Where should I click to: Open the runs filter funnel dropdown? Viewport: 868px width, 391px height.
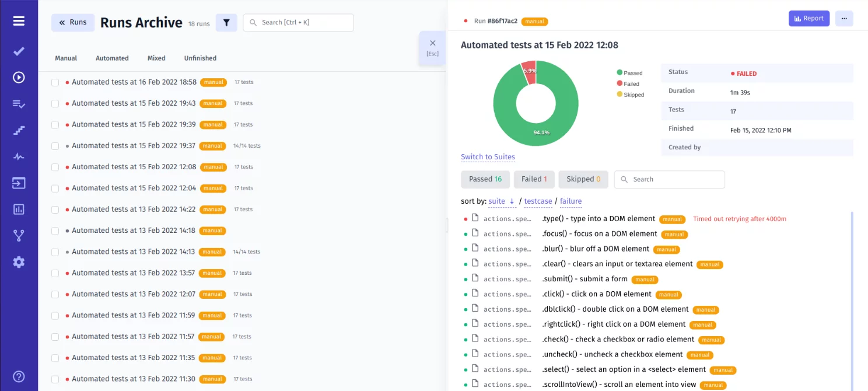coord(226,23)
